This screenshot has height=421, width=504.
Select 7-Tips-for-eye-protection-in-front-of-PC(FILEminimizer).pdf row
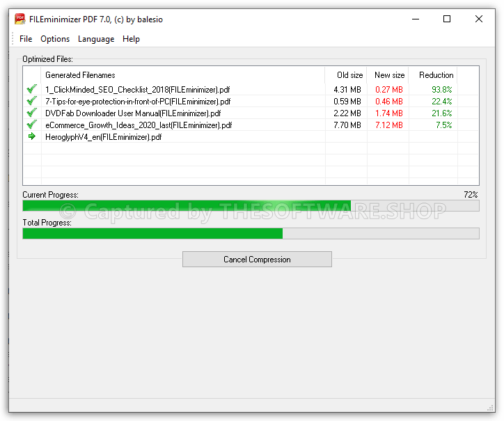pos(251,101)
